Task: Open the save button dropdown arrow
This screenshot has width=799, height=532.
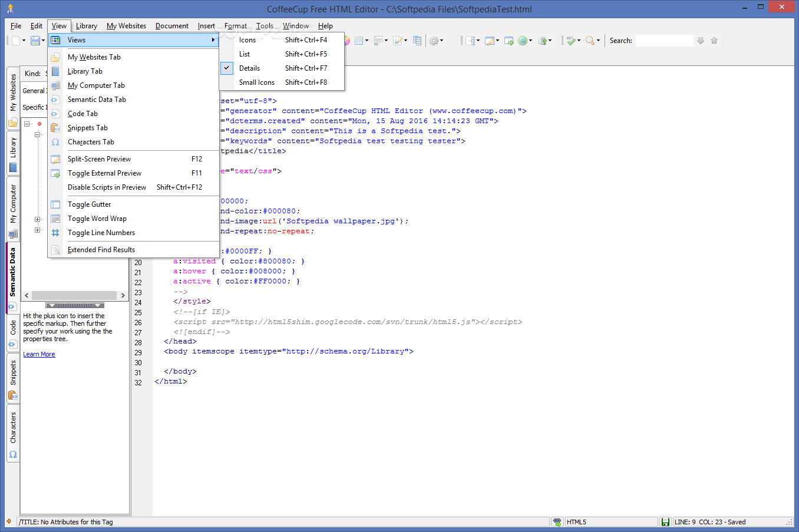Action: 44,41
